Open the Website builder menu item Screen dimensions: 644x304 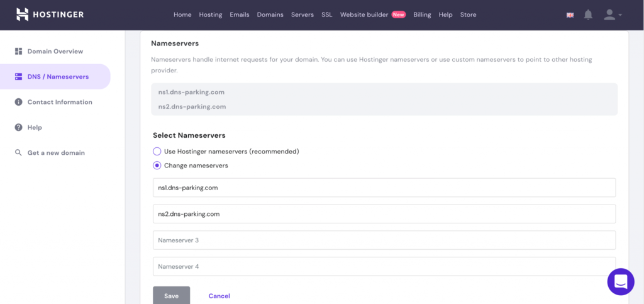point(364,14)
